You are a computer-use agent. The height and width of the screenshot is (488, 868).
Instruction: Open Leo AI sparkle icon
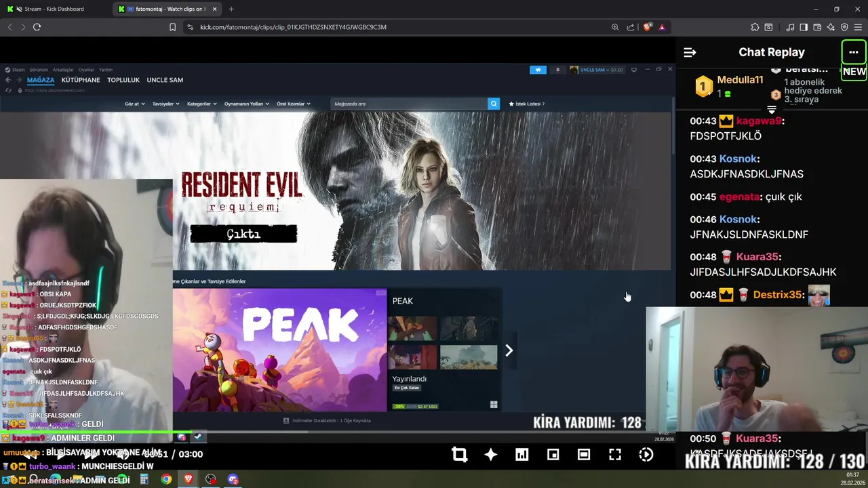831,27
